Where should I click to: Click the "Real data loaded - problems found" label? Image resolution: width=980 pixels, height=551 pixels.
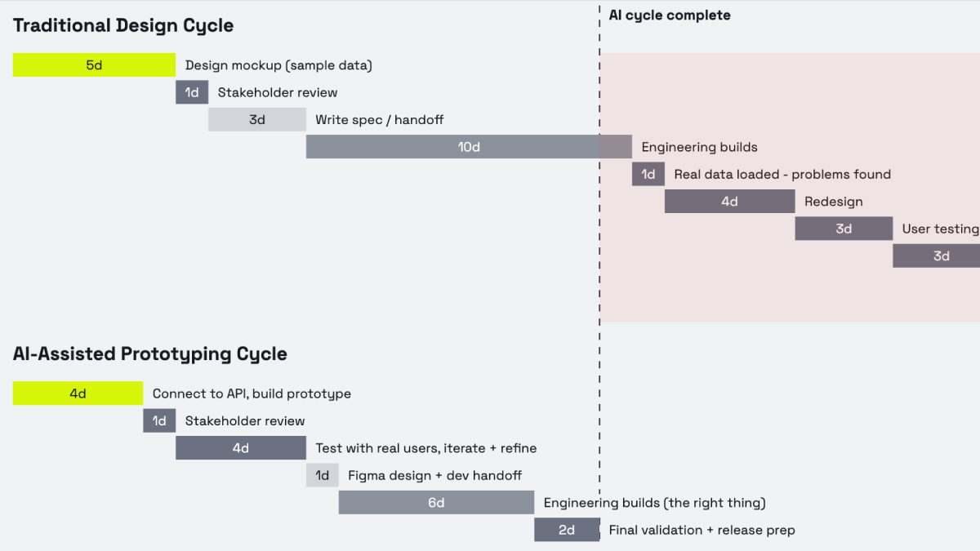pos(782,174)
